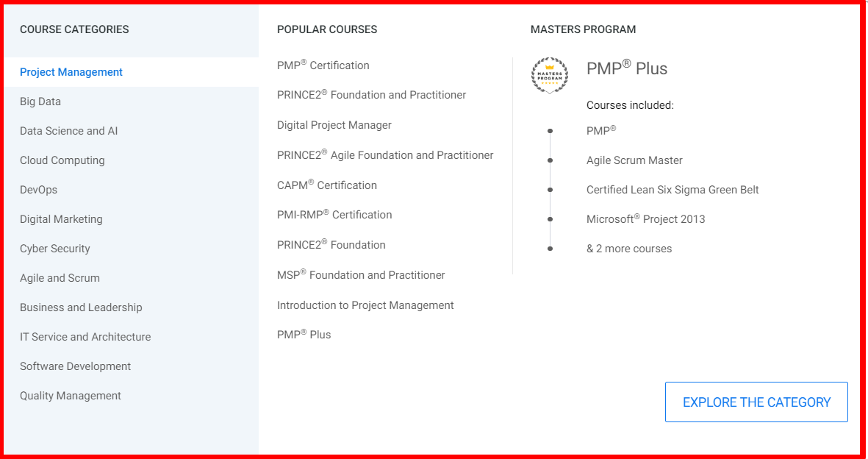Open the Big Data category

40,102
